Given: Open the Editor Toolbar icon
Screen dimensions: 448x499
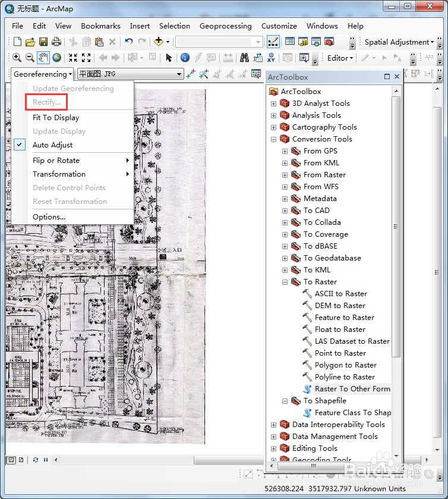Looking at the screenshot, I should [x=273, y=42].
